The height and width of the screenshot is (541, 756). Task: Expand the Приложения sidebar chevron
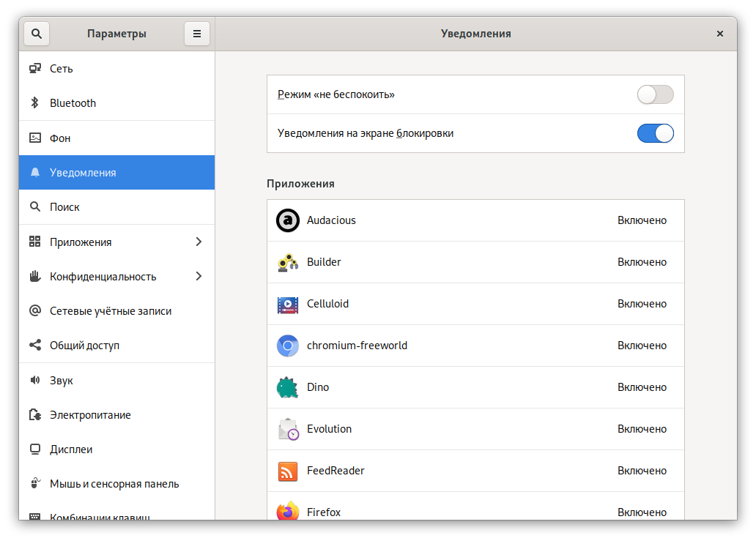click(199, 242)
